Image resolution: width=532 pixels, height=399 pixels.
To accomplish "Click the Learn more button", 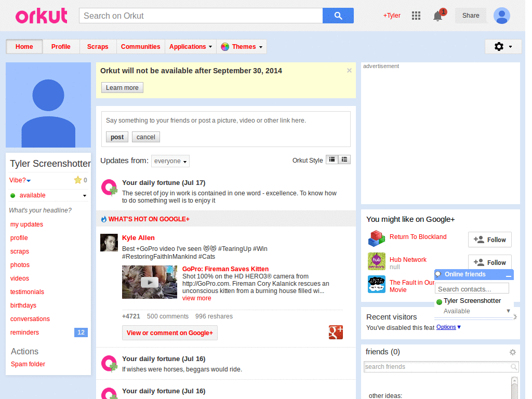I will [122, 87].
